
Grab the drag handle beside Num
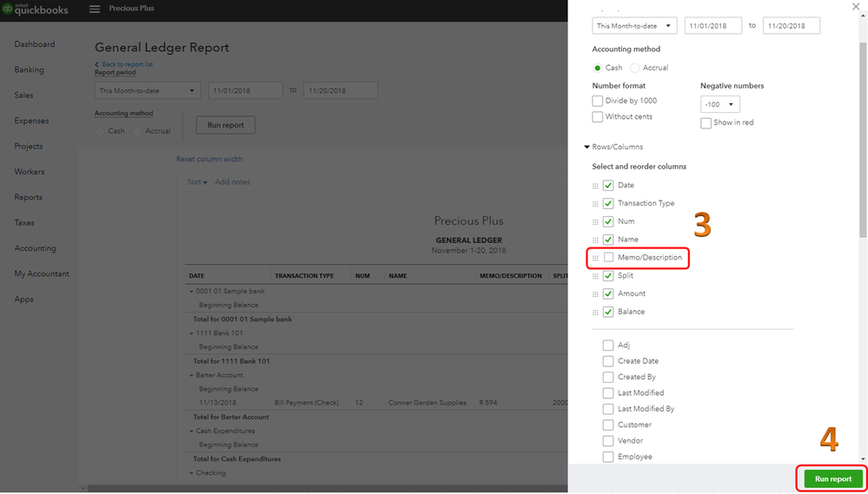[596, 222]
